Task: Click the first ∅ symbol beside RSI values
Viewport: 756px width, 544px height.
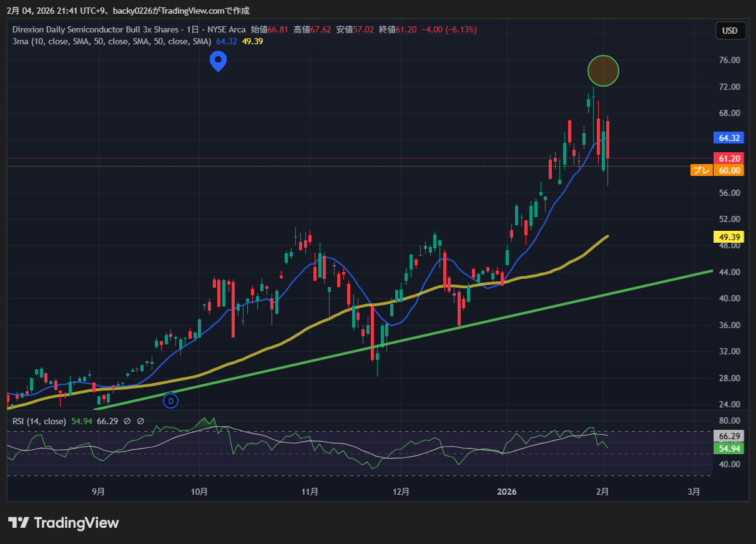Action: point(127,421)
